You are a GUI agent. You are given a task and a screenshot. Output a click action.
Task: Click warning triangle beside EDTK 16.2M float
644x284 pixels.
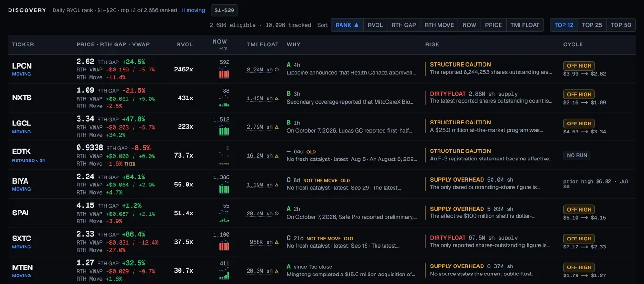(277, 156)
